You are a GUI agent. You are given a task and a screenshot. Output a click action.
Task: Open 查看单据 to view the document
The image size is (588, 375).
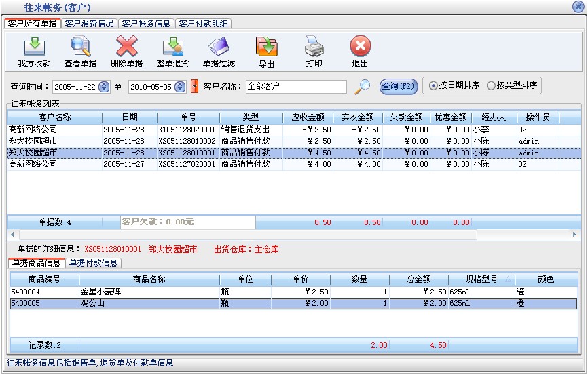80,47
